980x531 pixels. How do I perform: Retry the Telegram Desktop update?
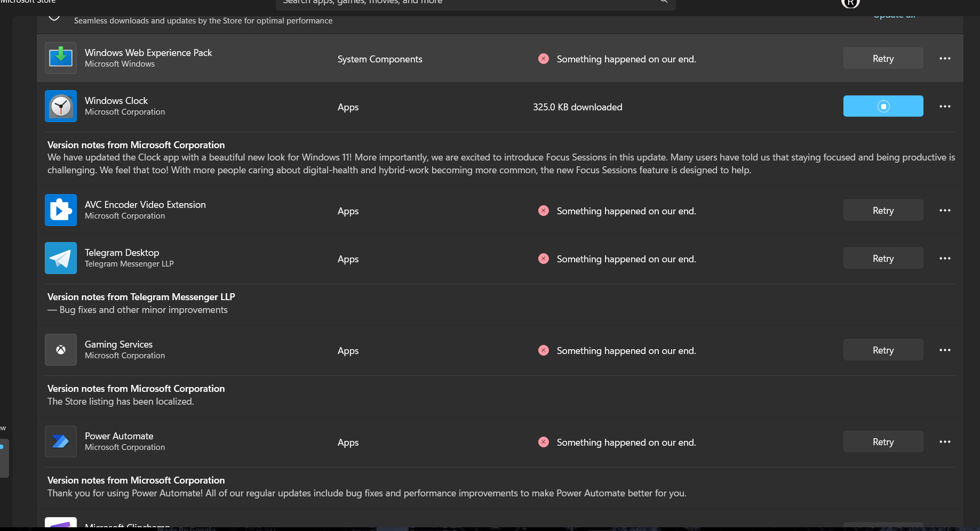[883, 258]
